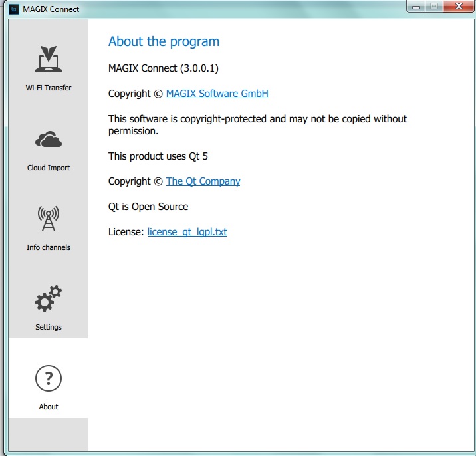
Task: Click the This product uses Qt 5 text
Action: point(158,156)
